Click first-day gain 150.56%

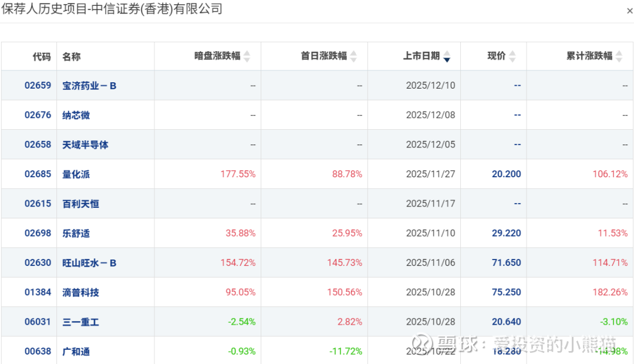click(345, 292)
